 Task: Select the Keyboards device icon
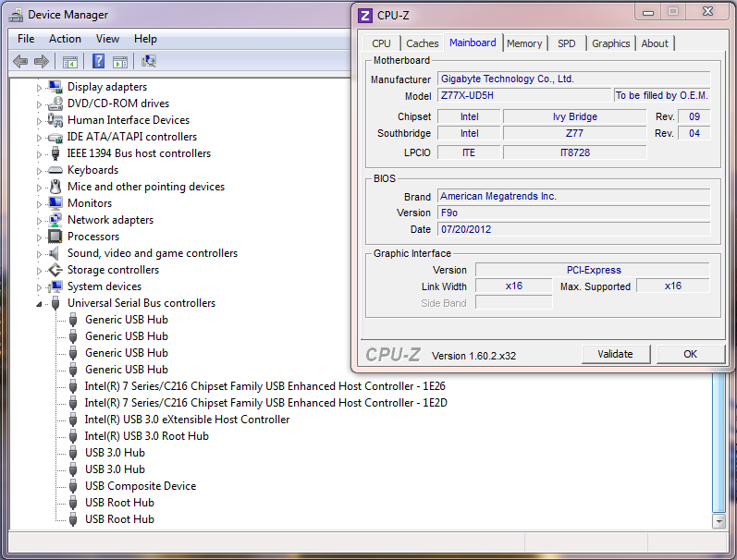pyautogui.click(x=55, y=170)
